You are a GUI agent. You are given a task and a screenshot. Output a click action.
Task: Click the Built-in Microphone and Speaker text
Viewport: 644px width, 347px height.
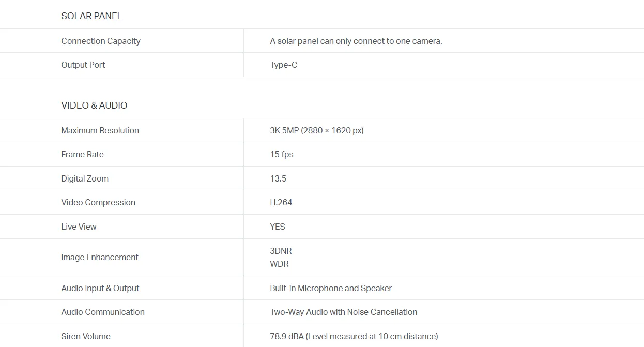coord(330,288)
